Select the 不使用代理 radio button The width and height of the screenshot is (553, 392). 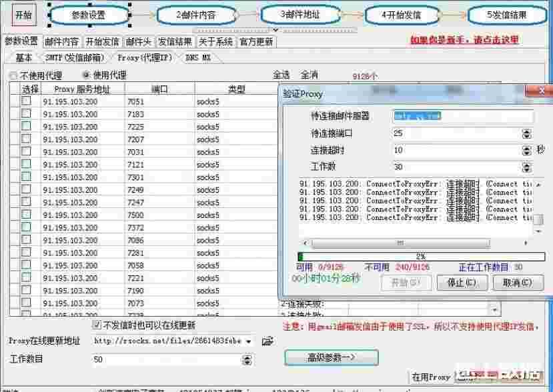click(x=13, y=75)
